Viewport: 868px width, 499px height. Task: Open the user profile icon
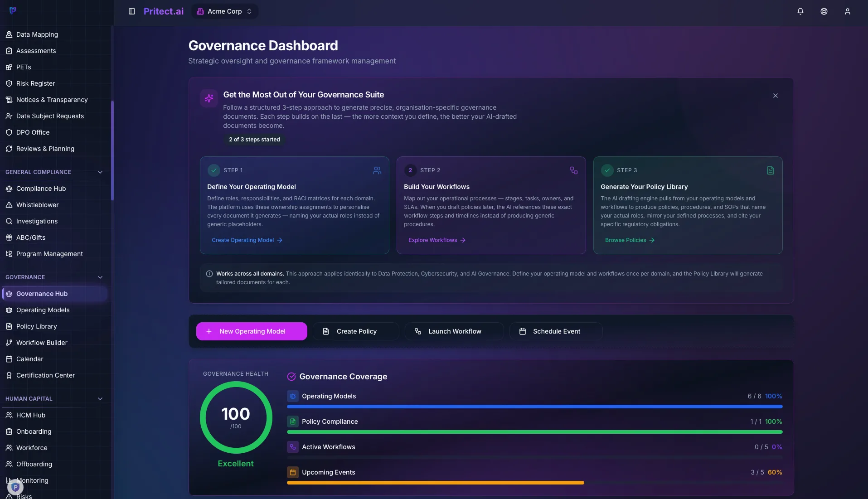[x=848, y=11]
